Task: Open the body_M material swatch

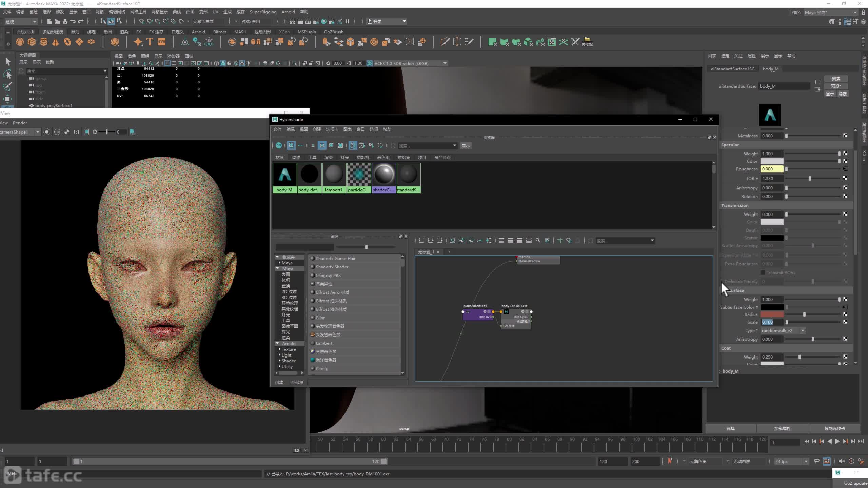Action: click(x=285, y=178)
